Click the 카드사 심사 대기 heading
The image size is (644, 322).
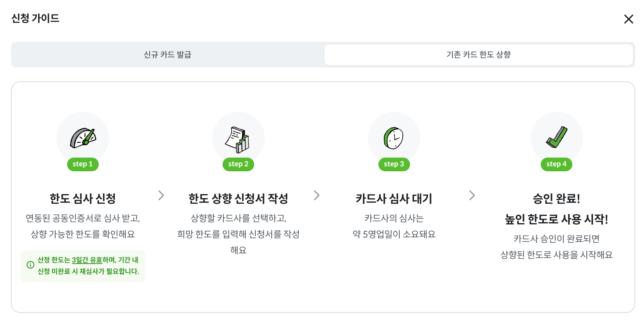click(394, 198)
